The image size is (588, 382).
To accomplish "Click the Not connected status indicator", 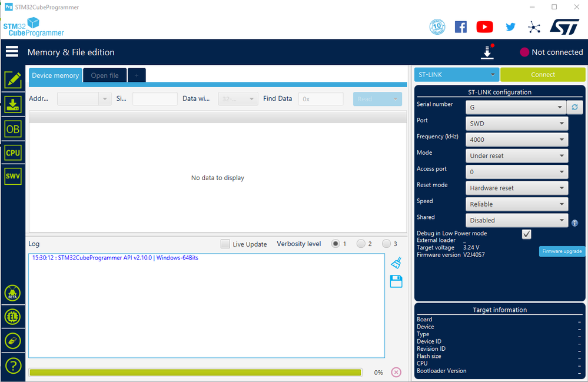I will pos(552,52).
